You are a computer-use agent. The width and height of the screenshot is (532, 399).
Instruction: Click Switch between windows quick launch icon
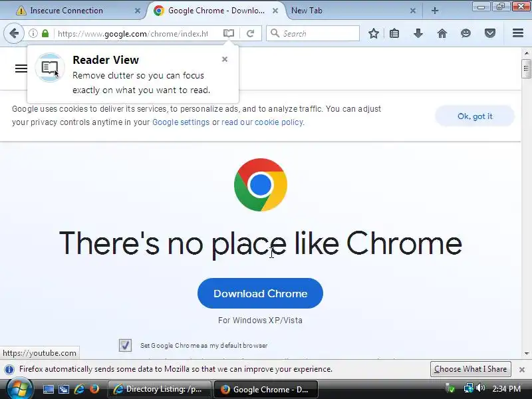point(63,389)
